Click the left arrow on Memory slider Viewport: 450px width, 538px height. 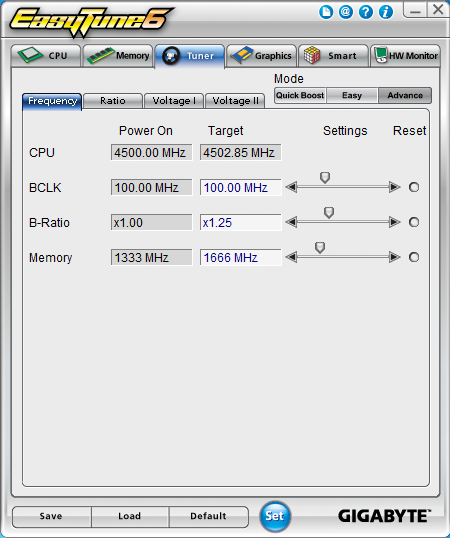tap(291, 257)
